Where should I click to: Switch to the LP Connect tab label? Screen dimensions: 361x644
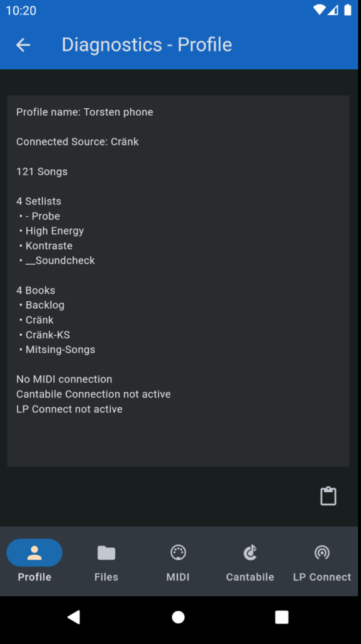(322, 577)
